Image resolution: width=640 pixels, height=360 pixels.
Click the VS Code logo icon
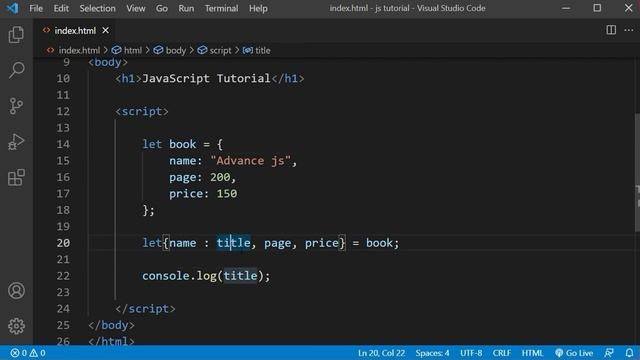pyautogui.click(x=12, y=8)
